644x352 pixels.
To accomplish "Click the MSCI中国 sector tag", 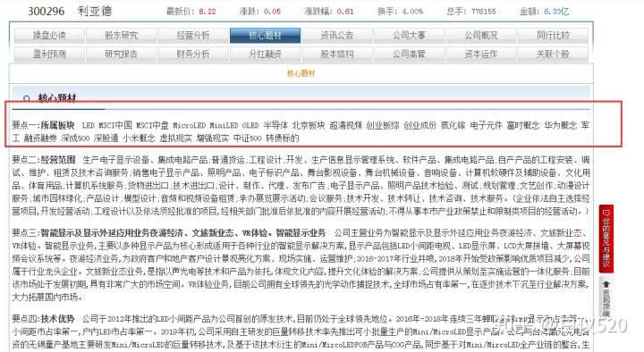I will click(115, 125).
